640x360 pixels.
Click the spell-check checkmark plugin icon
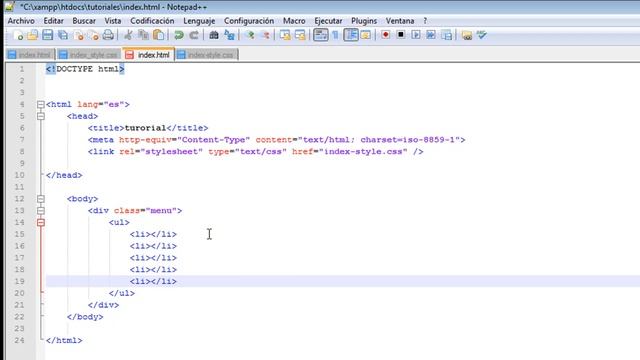(x=482, y=36)
